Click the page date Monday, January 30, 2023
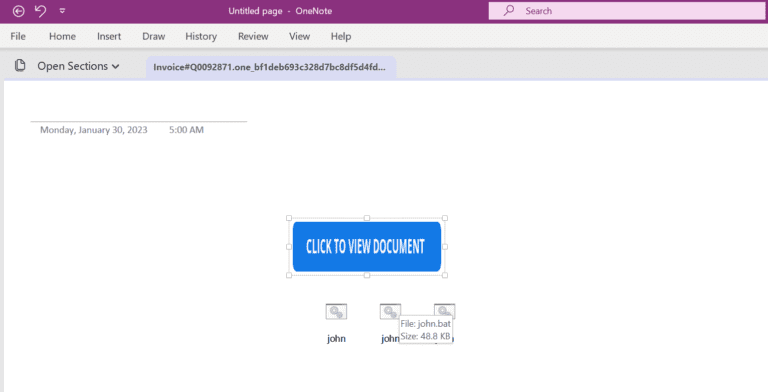This screenshot has height=392, width=768. coord(94,130)
